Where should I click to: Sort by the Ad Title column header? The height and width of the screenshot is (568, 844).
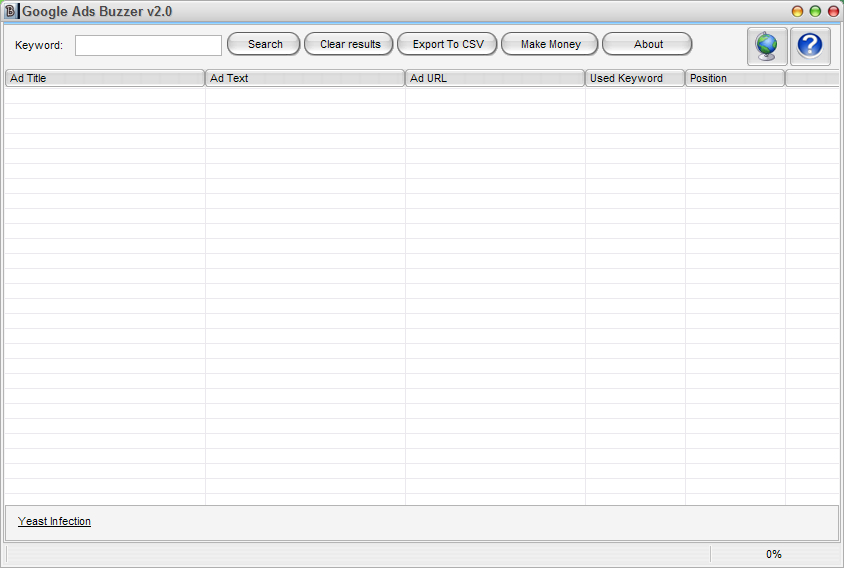pyautogui.click(x=105, y=78)
